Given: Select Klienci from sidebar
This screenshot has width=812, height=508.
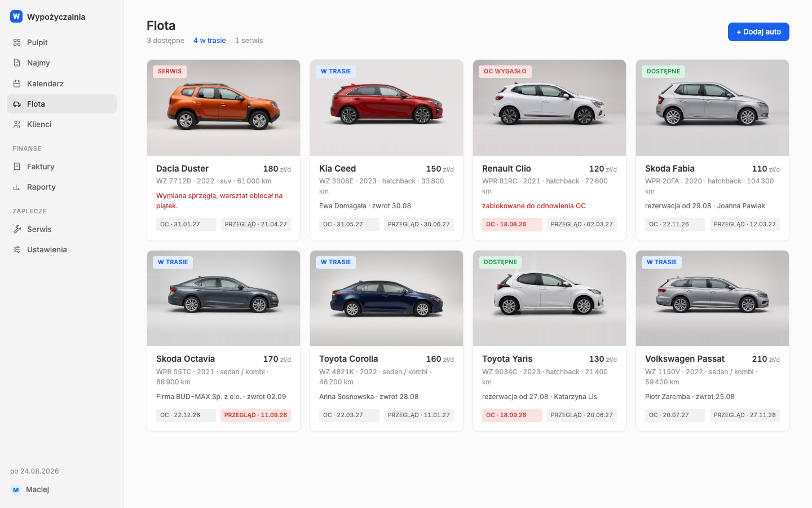Looking at the screenshot, I should click(61, 124).
